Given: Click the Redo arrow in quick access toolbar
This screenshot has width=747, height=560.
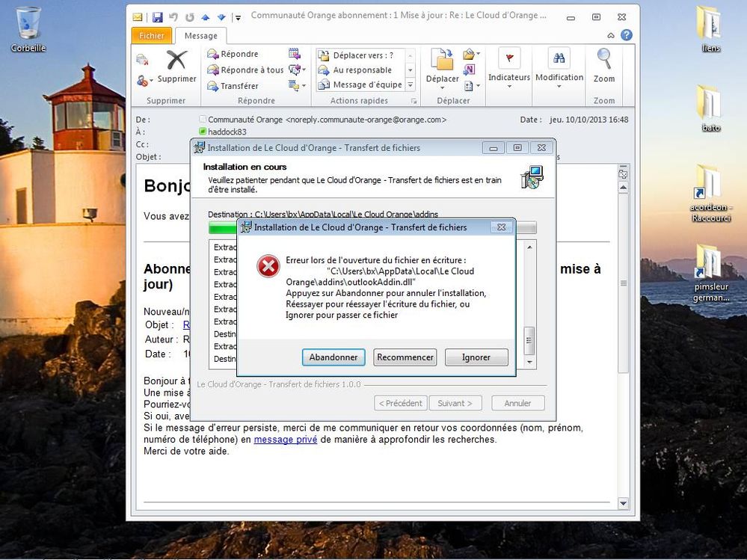Looking at the screenshot, I should (x=190, y=17).
